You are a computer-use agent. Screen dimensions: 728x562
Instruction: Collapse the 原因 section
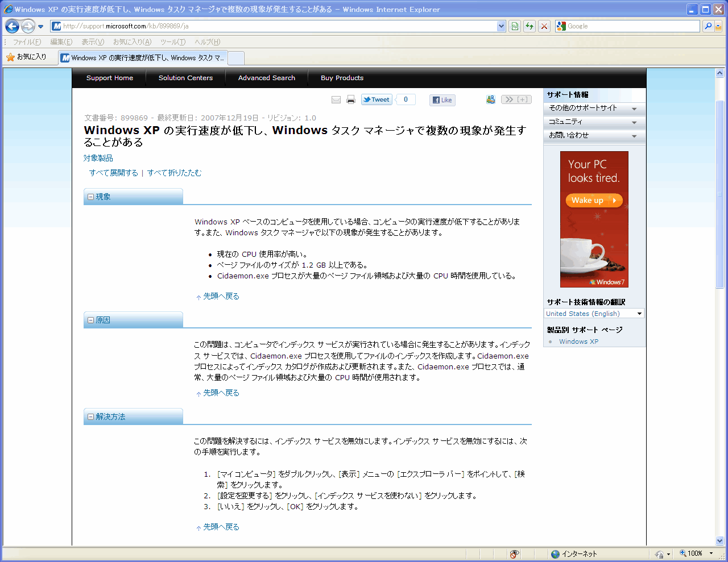click(90, 320)
